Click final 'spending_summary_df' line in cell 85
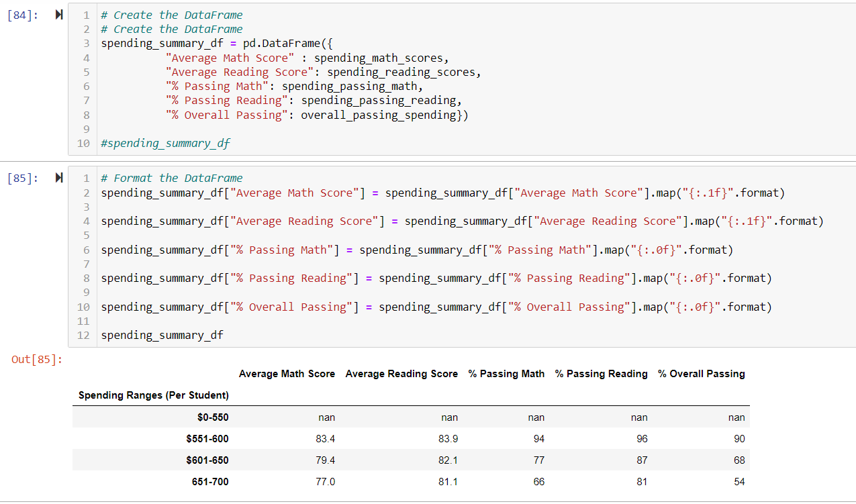Viewport: 856px width, 504px height. pos(162,335)
